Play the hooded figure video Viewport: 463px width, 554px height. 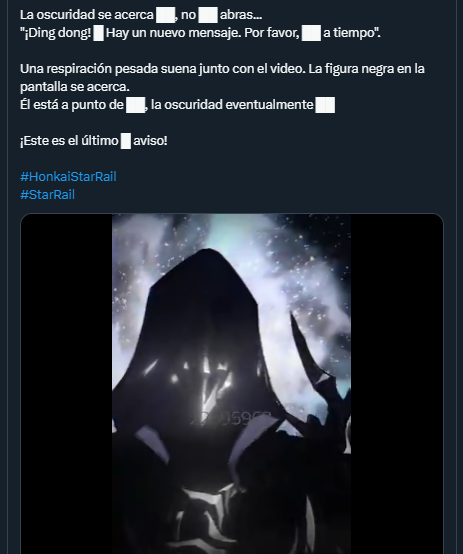pos(232,384)
